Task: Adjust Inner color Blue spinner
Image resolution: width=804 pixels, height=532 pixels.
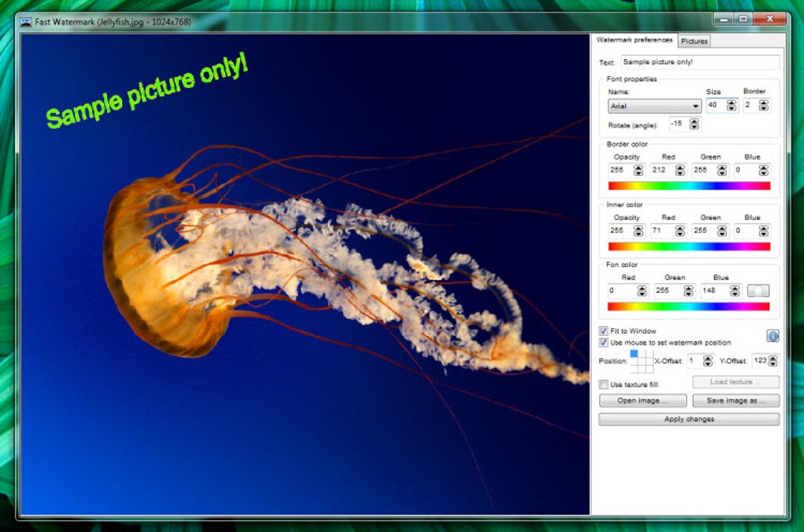Action: 764,231
